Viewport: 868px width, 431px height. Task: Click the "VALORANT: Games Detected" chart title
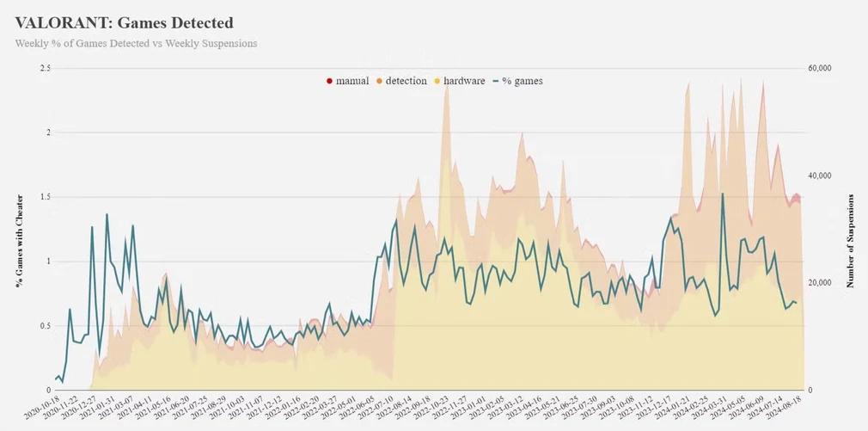(x=124, y=22)
